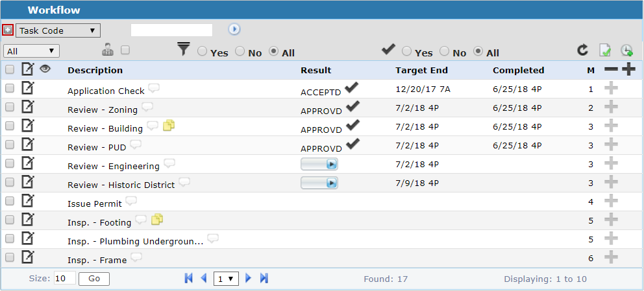Click gray plus icon on Issue Permit row

tap(611, 201)
